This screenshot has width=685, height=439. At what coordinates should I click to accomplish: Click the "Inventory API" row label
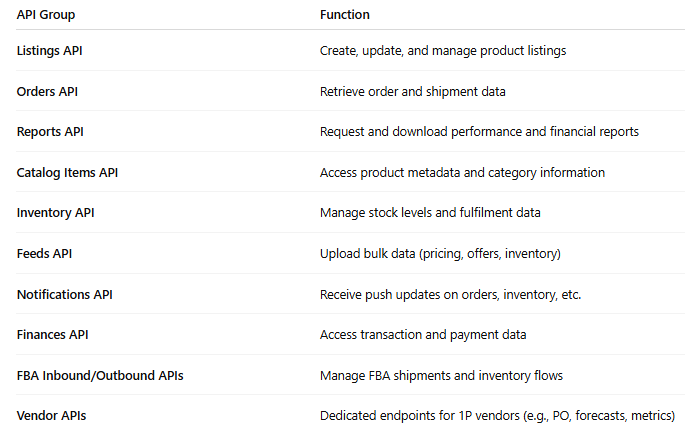point(56,213)
